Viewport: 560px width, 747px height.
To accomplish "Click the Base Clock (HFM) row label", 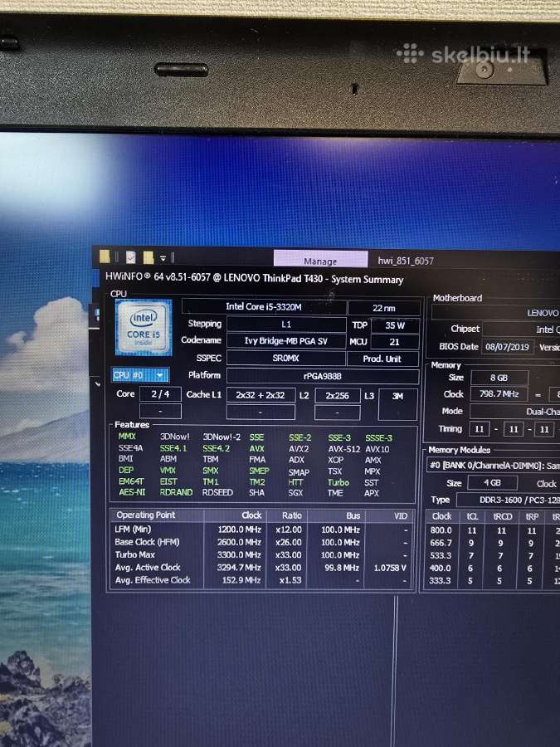I will [147, 542].
